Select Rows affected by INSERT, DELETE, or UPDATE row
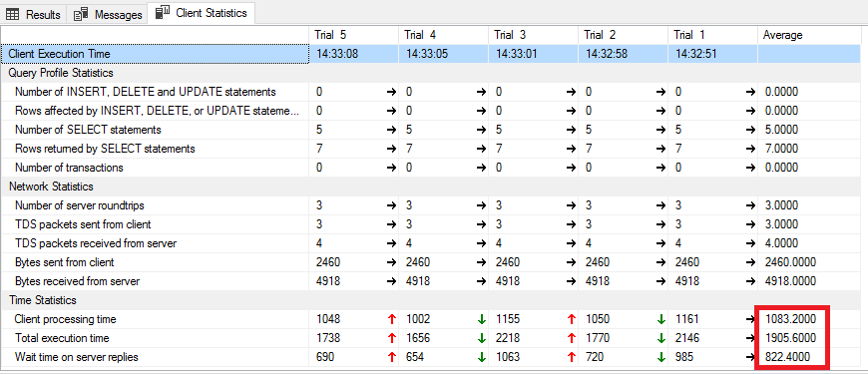This screenshot has height=374, width=868. (158, 111)
